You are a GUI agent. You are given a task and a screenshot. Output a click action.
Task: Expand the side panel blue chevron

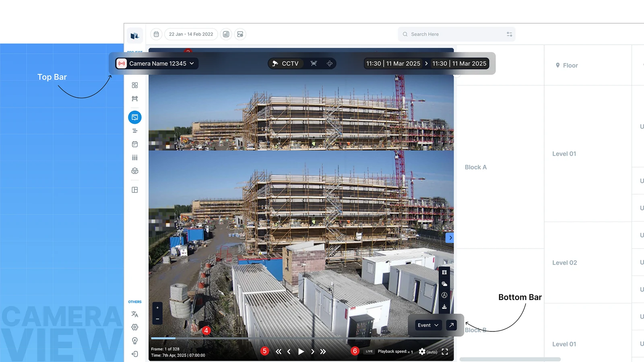pos(450,238)
